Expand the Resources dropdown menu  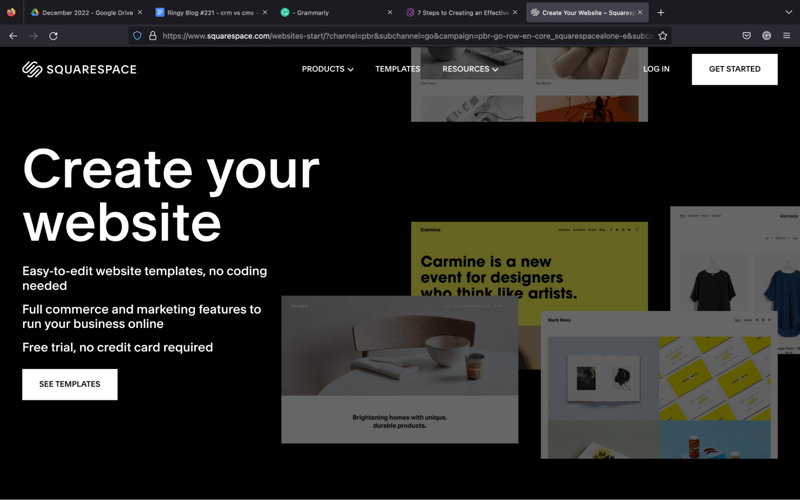(470, 69)
